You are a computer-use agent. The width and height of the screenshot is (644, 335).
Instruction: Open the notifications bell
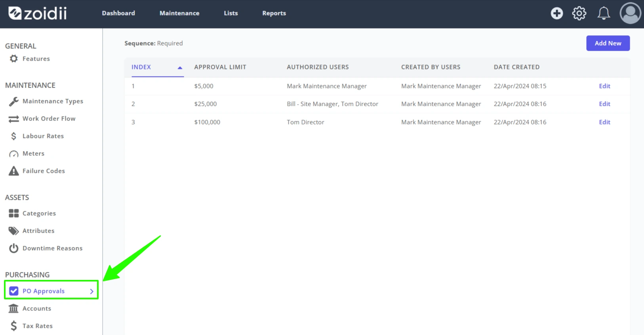coord(604,13)
